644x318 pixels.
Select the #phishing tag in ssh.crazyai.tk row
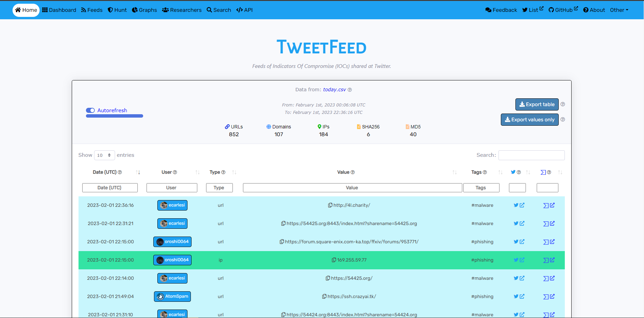point(482,296)
